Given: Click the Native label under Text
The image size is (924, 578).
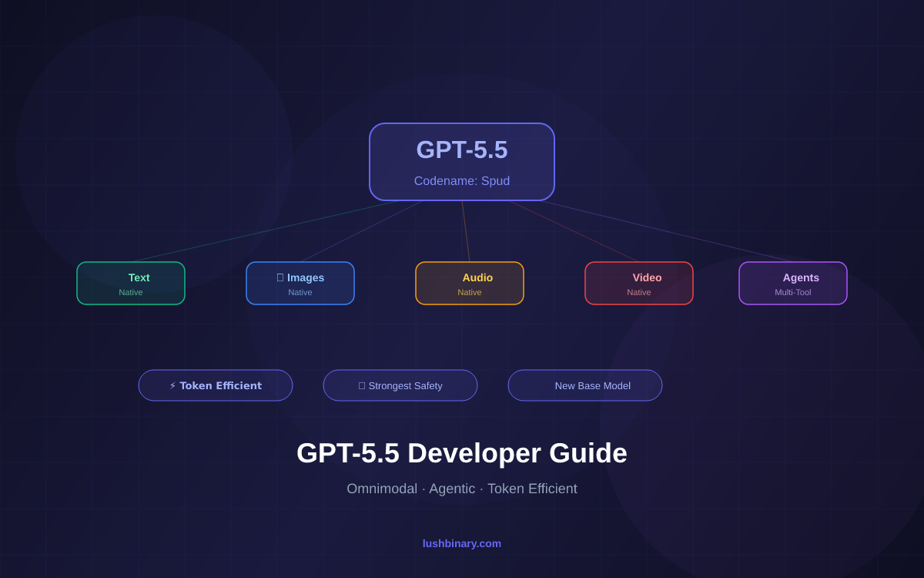Looking at the screenshot, I should click(x=131, y=292).
